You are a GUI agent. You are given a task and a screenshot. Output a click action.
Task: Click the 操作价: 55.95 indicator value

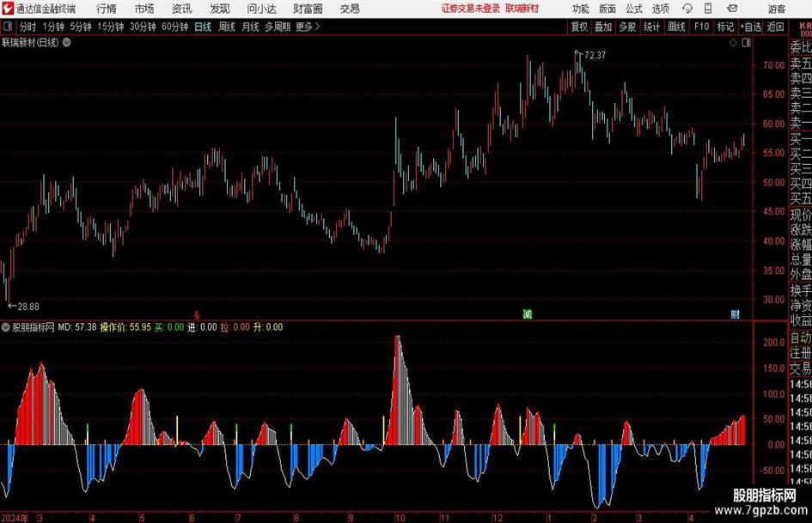pyautogui.click(x=125, y=327)
